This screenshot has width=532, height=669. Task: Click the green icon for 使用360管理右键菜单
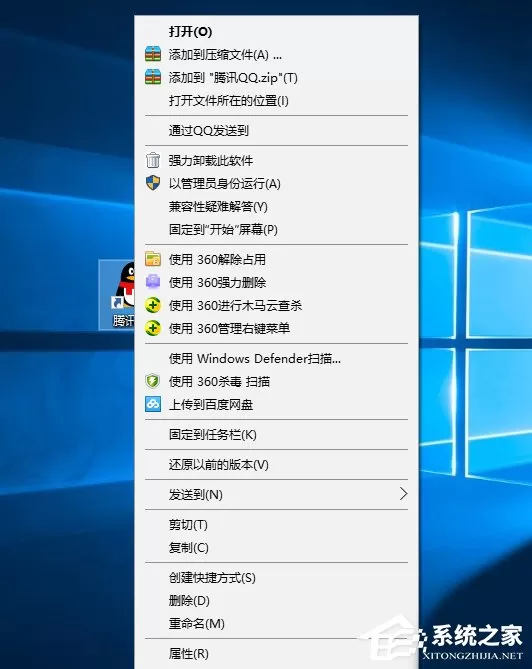153,328
